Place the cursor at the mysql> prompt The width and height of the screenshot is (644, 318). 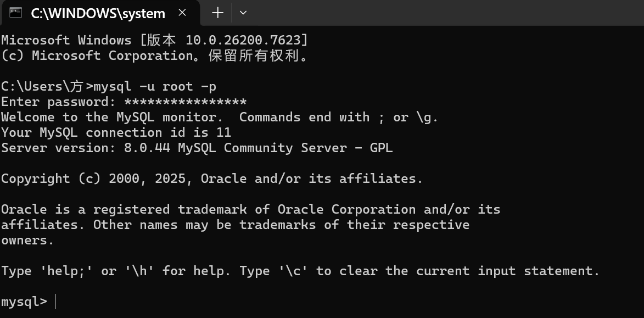[x=55, y=302]
